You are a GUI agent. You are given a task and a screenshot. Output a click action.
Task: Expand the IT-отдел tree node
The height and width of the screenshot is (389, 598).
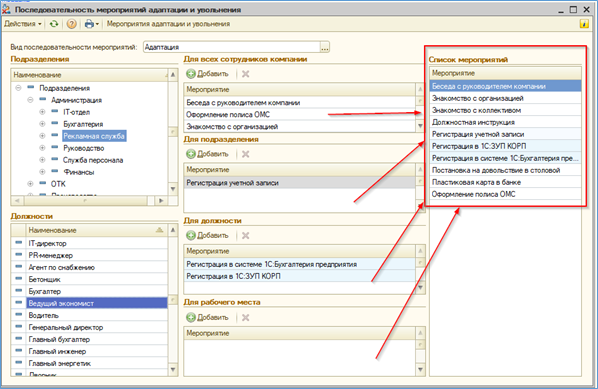(42, 112)
